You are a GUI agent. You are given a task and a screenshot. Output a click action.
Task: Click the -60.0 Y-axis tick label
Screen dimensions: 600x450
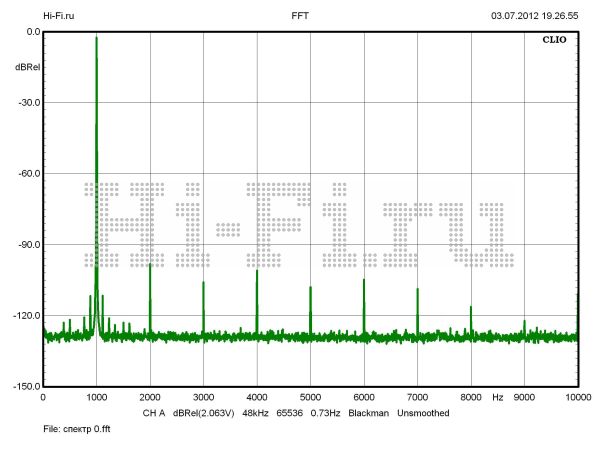click(x=27, y=173)
